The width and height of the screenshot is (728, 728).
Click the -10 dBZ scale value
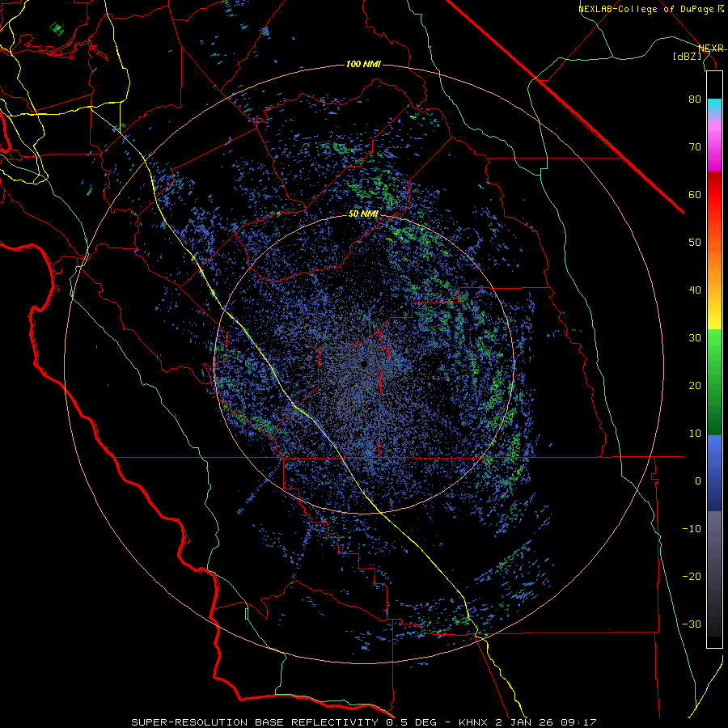point(692,529)
